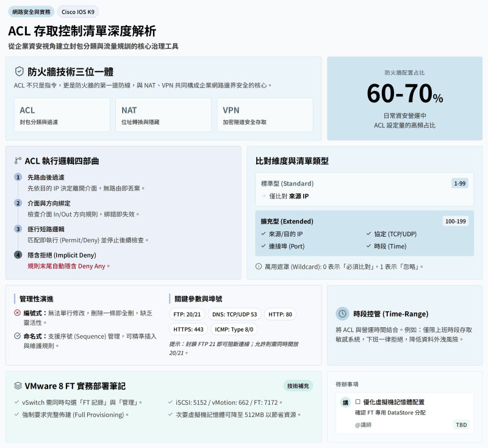Click the clock icon for 時段控管 (Time-Range)
Viewport: 488px width, 448px height.
342,314
